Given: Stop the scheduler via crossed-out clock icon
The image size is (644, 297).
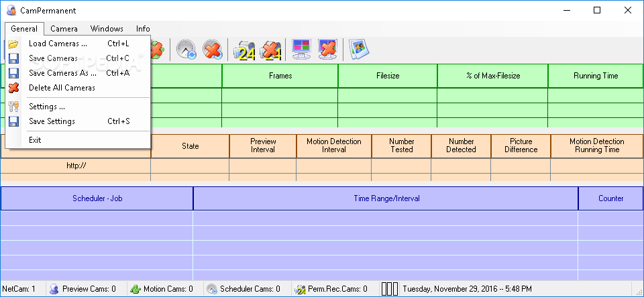Looking at the screenshot, I should click(213, 50).
